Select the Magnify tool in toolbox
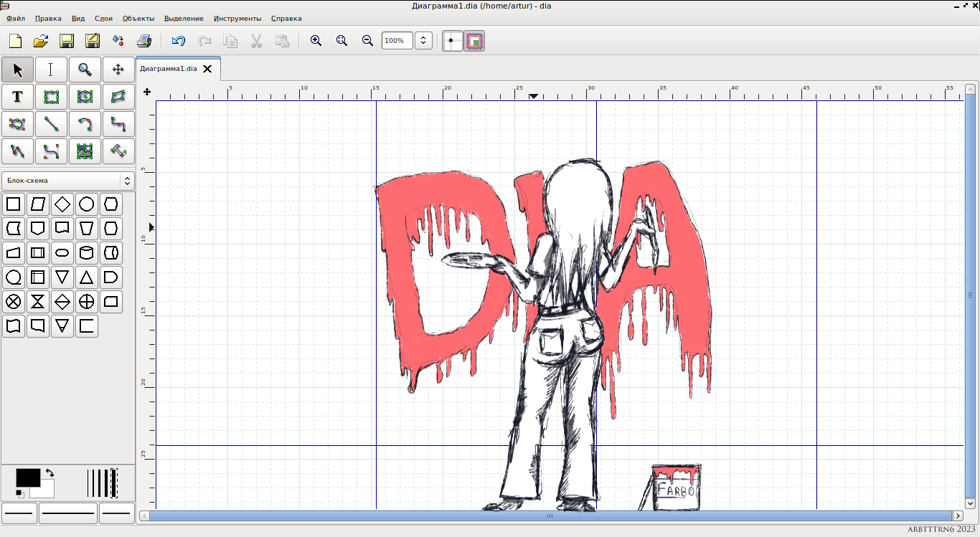The height and width of the screenshot is (537, 980). pyautogui.click(x=85, y=70)
